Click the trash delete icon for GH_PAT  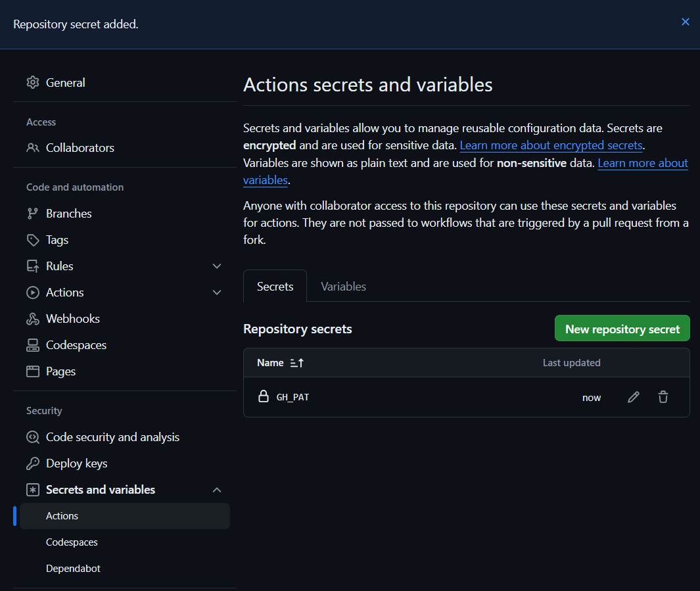[x=663, y=397]
